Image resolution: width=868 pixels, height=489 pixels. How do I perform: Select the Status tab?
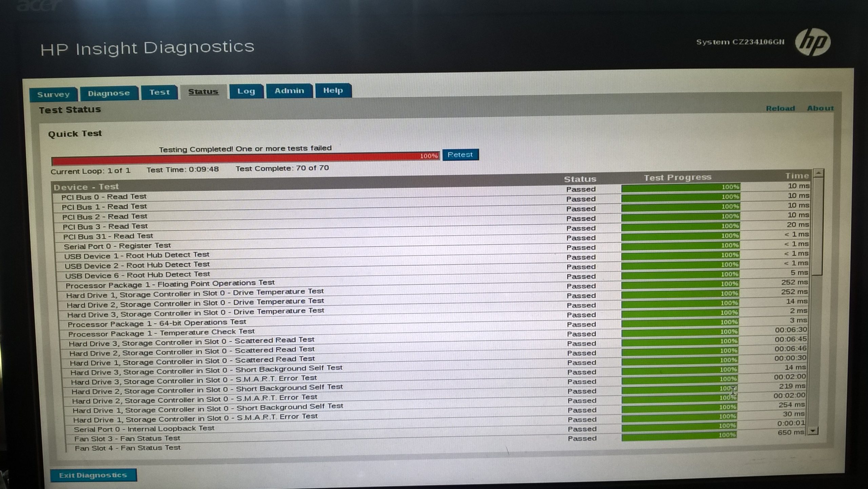203,91
